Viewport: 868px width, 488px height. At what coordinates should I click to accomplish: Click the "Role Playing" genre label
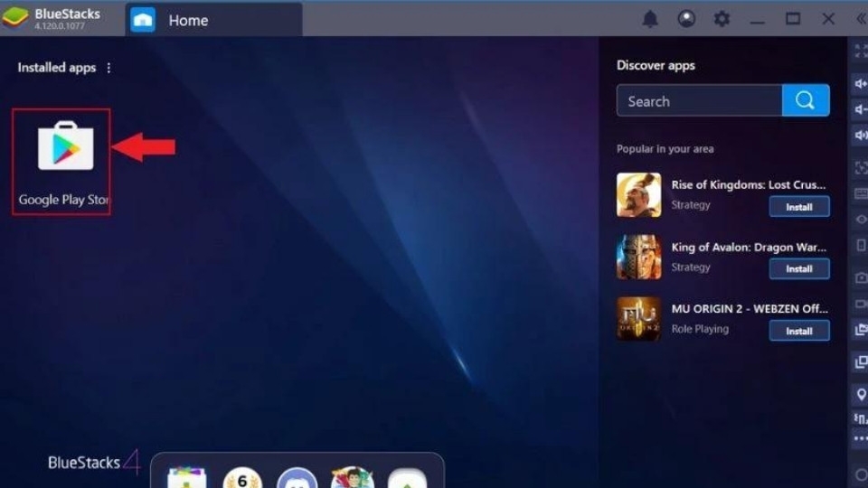coord(700,329)
